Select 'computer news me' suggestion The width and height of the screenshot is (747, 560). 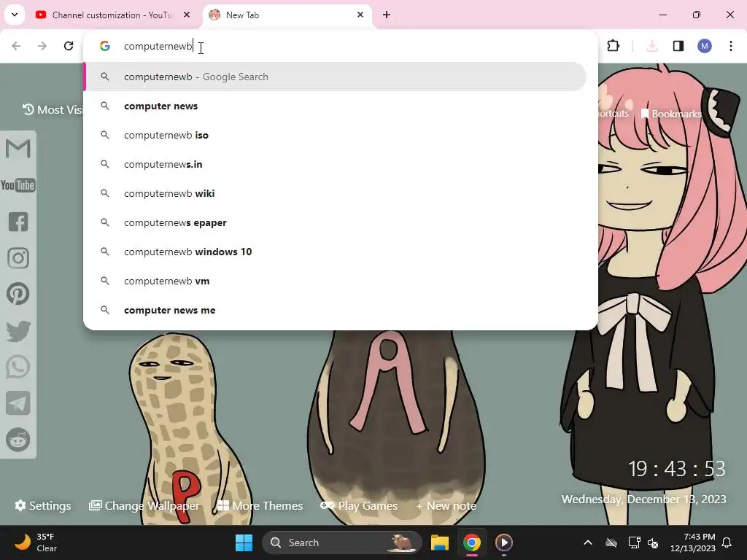click(x=336, y=310)
